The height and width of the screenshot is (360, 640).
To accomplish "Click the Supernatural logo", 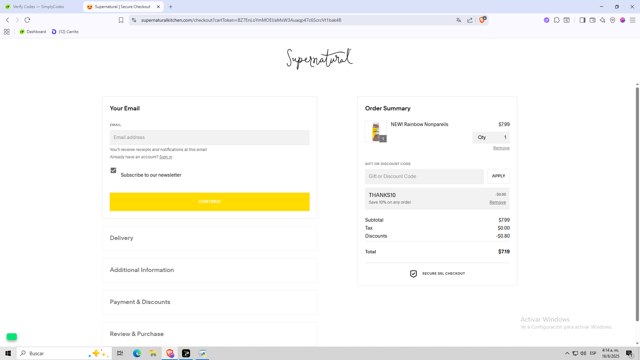I will click(x=319, y=59).
